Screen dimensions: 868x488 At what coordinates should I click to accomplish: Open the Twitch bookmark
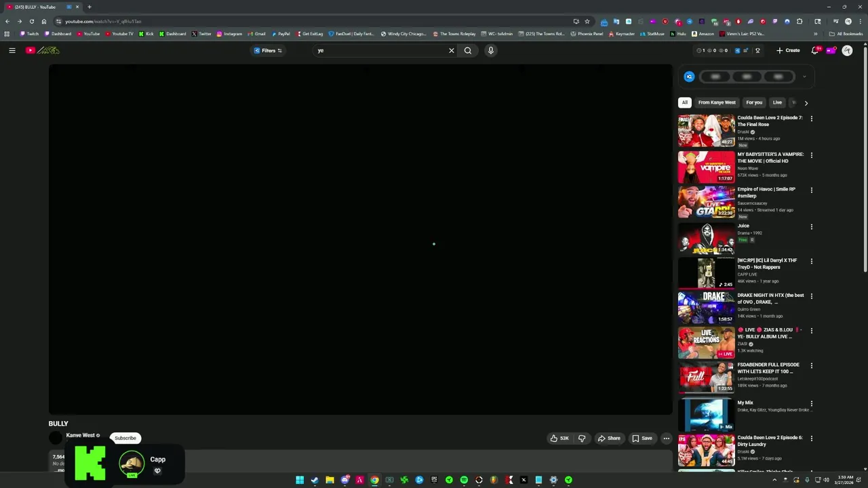[x=29, y=34]
